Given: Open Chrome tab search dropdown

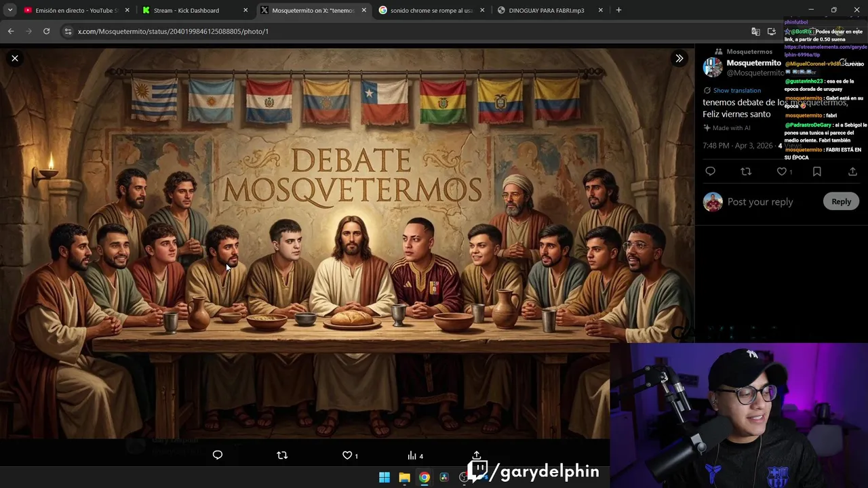Looking at the screenshot, I should (10, 10).
